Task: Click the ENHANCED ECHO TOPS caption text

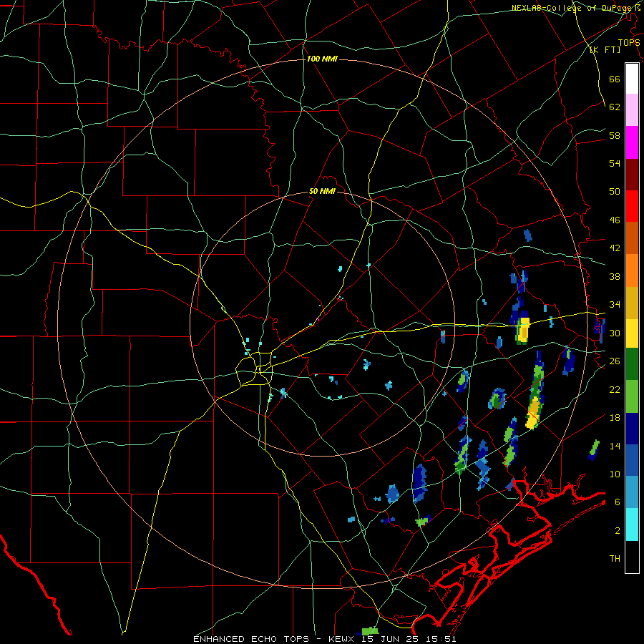Action: pyautogui.click(x=252, y=639)
